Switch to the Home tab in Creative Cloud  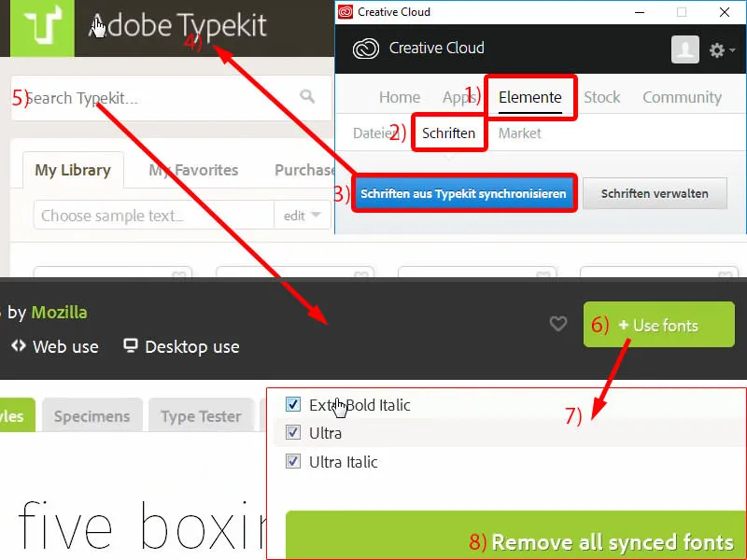(400, 97)
